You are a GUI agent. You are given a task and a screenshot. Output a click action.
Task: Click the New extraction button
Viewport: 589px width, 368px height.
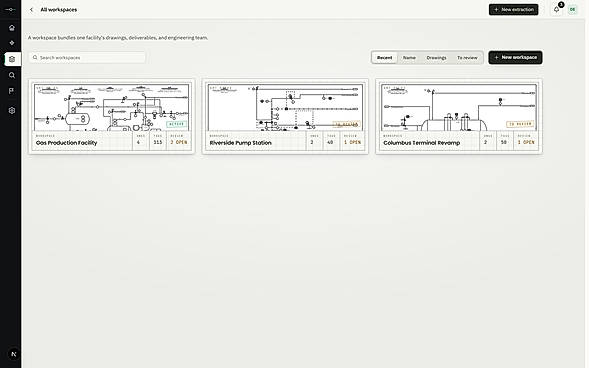[513, 9]
